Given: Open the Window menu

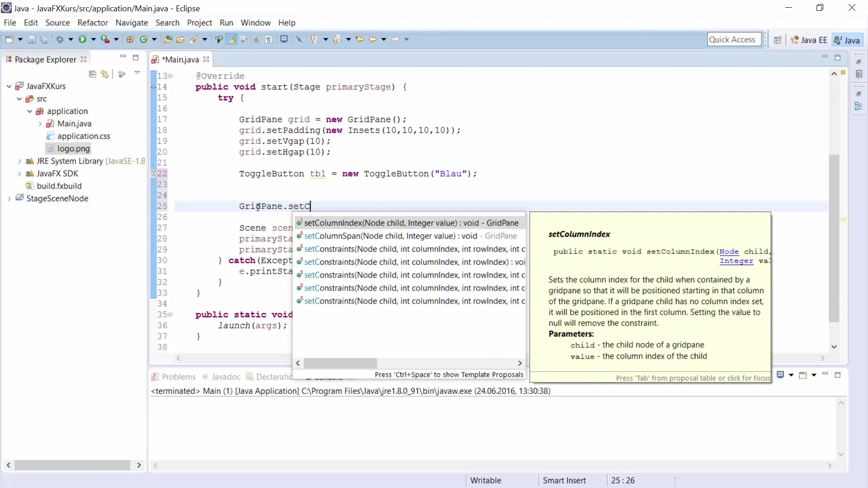Looking at the screenshot, I should pyautogui.click(x=255, y=23).
